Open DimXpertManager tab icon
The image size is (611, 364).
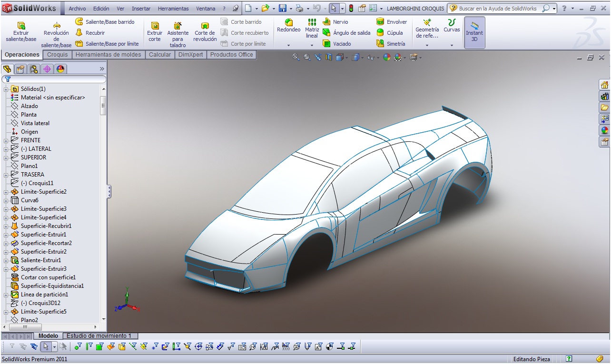pos(47,69)
